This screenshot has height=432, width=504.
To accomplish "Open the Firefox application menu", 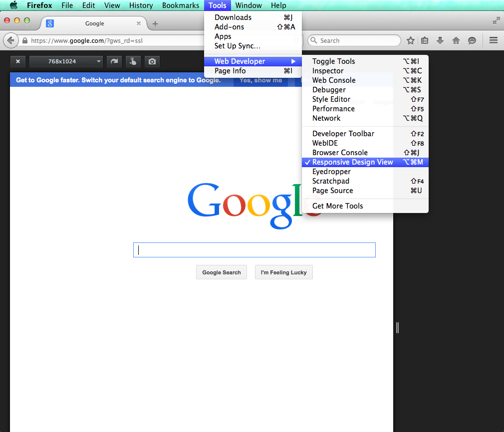I will tap(39, 5).
